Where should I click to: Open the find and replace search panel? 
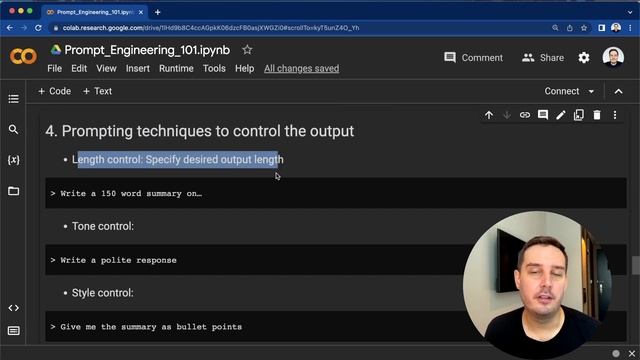13,129
